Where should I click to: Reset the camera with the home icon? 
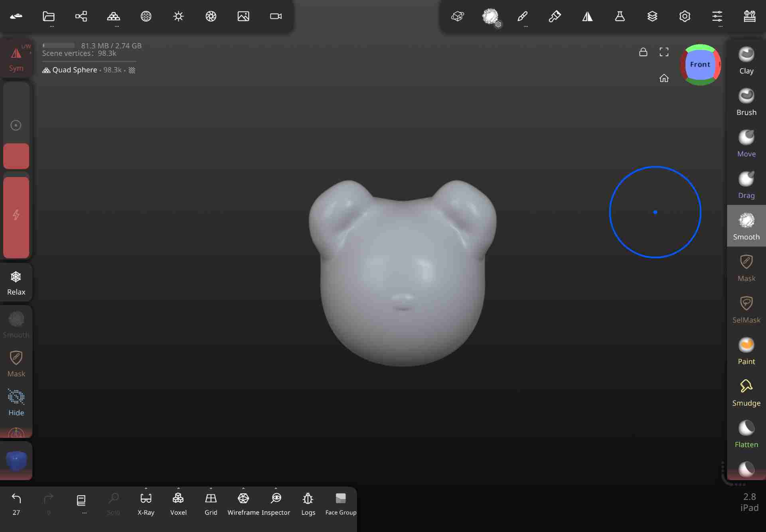[664, 78]
